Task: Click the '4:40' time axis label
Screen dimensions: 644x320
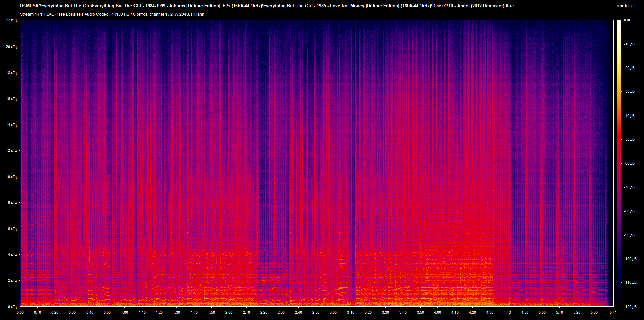Action: coord(507,312)
